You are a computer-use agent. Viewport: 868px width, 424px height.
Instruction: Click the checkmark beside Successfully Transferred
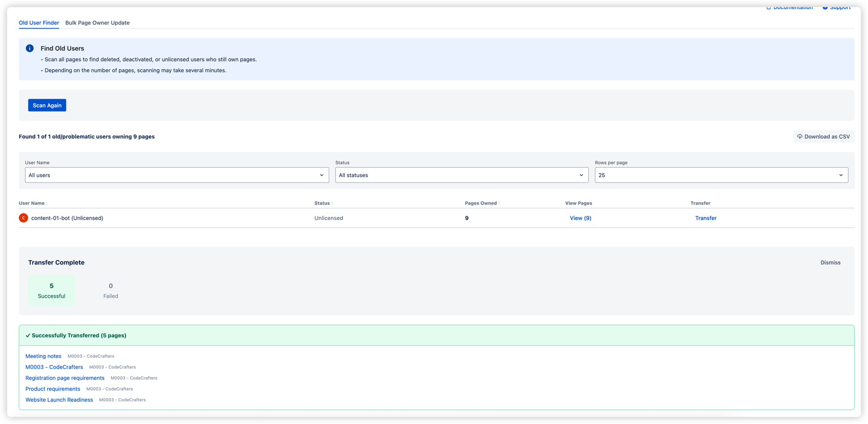(28, 335)
